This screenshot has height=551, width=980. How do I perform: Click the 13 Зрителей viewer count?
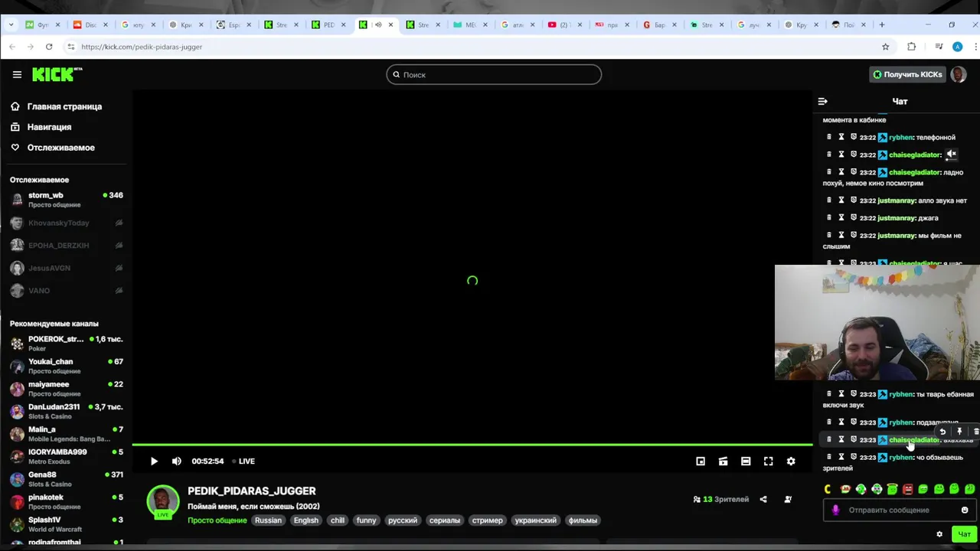coord(721,500)
